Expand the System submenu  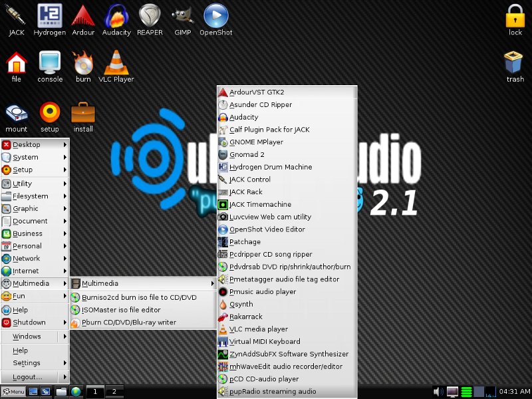pos(35,158)
